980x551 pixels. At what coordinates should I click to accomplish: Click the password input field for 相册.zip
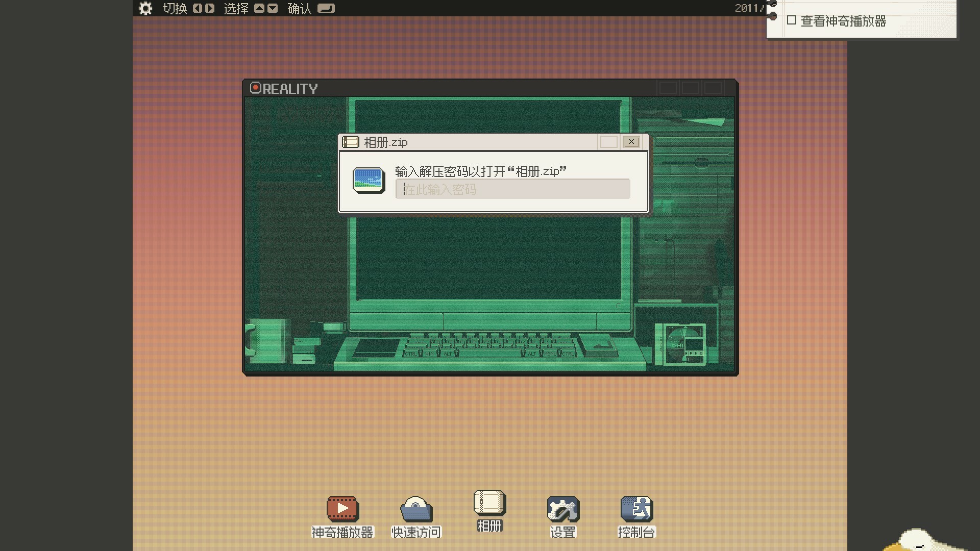point(512,189)
